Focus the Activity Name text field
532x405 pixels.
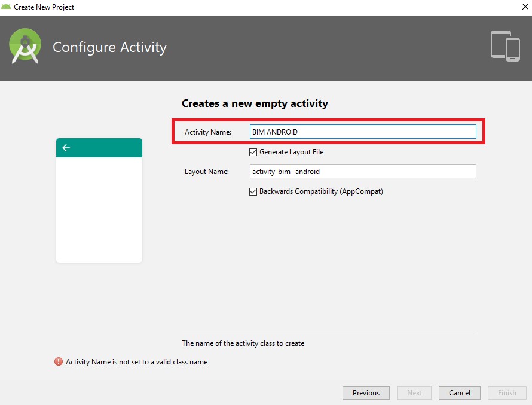point(363,132)
